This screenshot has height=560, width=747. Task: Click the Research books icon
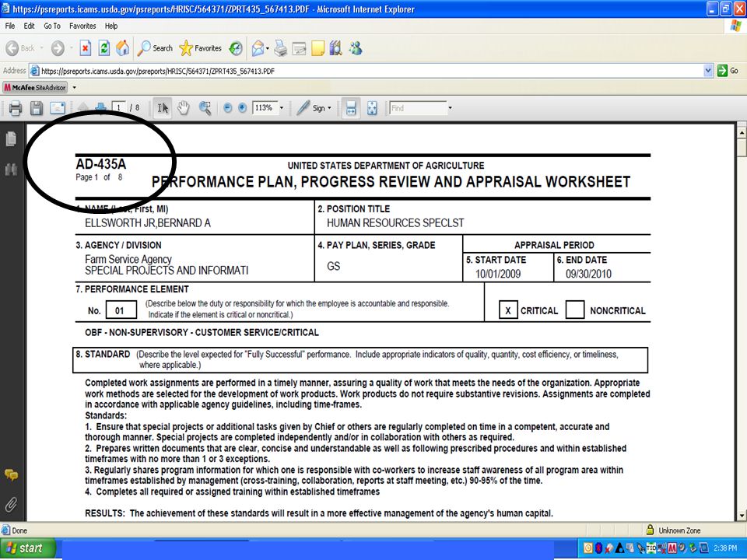[336, 48]
